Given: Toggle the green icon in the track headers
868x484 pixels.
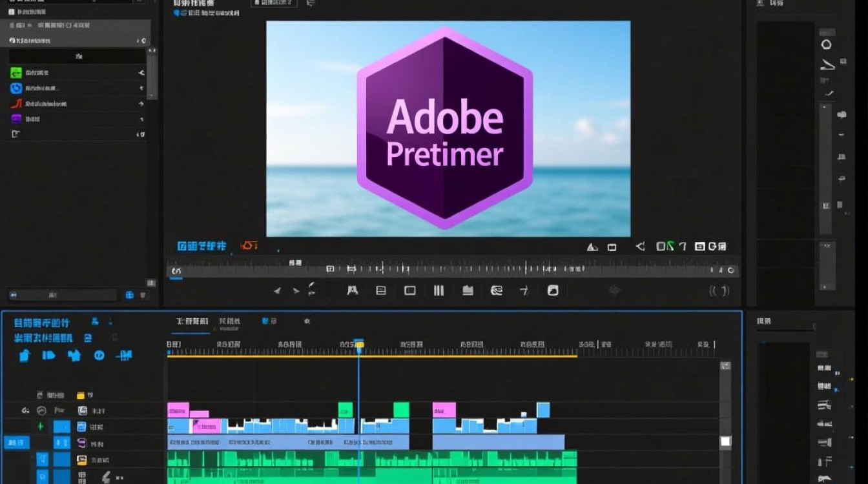Looking at the screenshot, I should coord(41,427).
